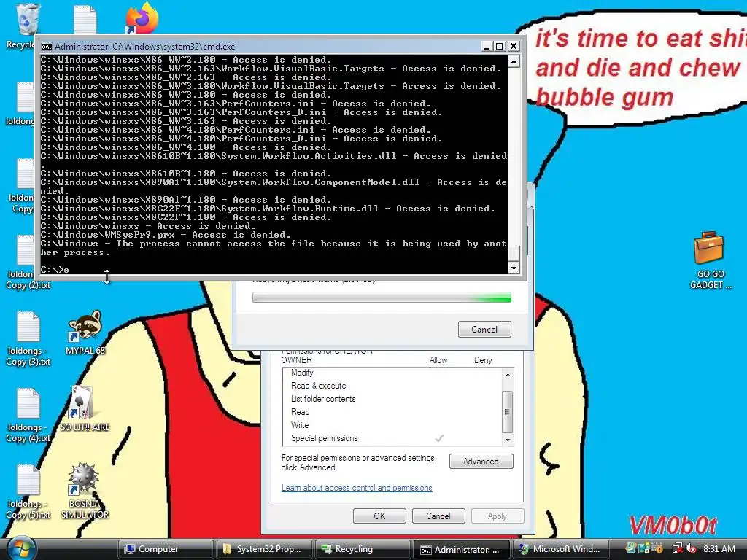Viewport: 747px width, 560px height.
Task: Click Cancel in the permissions dialog
Action: [x=438, y=516]
